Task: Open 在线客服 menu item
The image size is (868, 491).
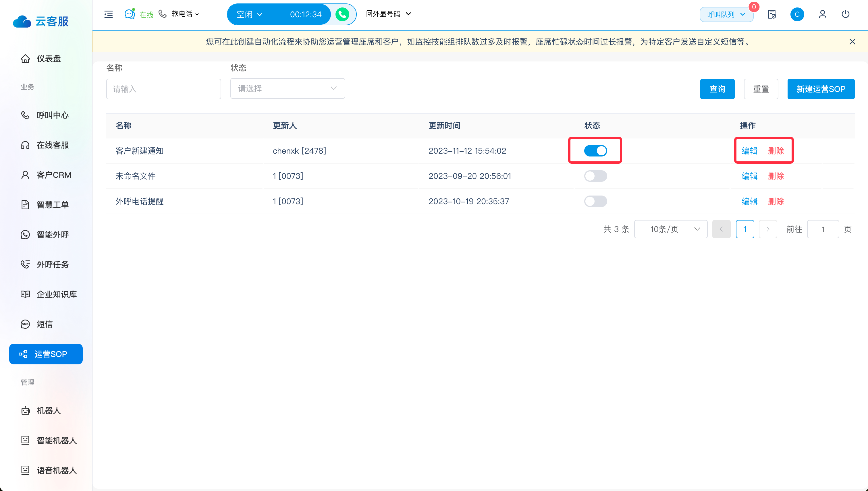Action: tap(46, 145)
